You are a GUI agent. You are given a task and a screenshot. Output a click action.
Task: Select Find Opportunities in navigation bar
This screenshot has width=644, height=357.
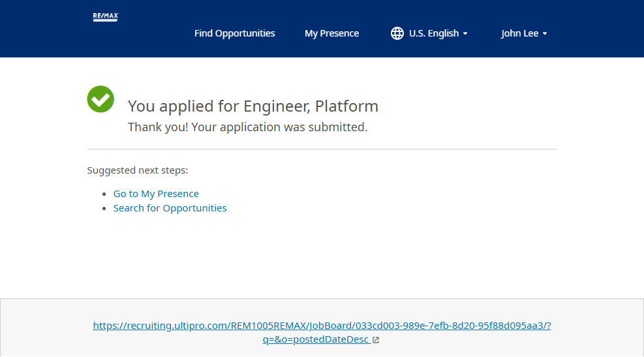[x=234, y=33]
